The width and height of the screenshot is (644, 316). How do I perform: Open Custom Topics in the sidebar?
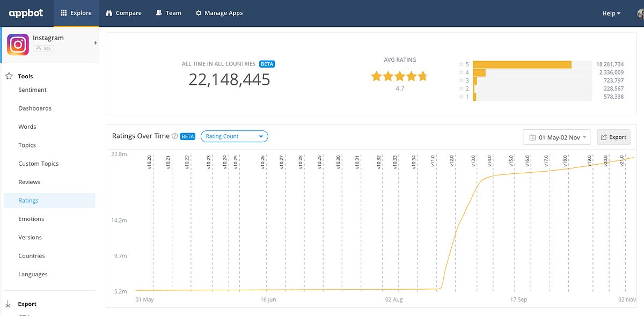coord(38,164)
